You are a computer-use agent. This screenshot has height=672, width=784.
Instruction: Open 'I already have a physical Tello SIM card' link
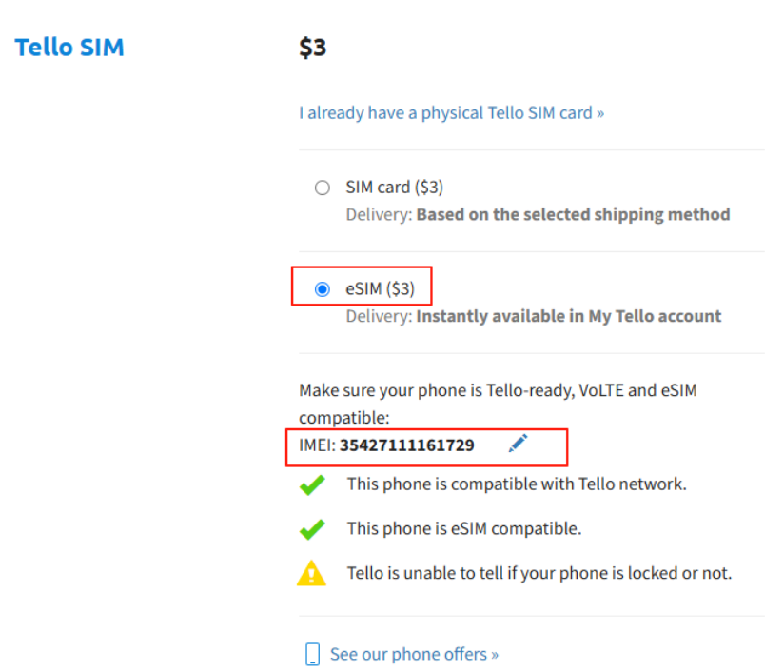click(x=452, y=113)
